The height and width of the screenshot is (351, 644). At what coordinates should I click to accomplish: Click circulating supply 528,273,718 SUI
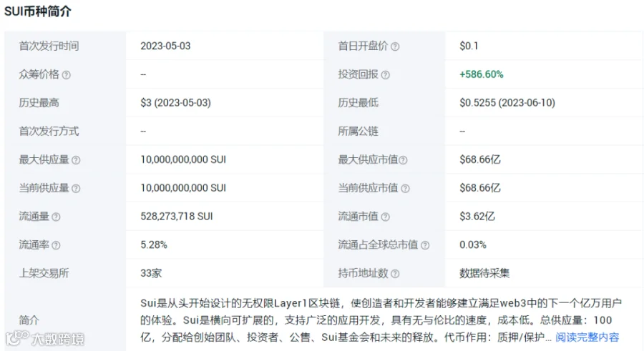[x=177, y=217]
